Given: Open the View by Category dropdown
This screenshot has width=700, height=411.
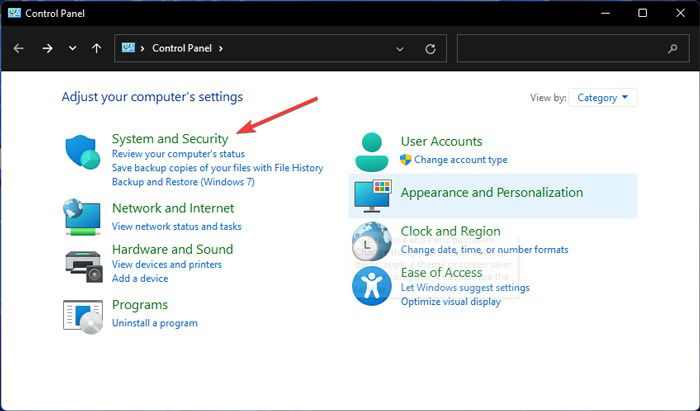Looking at the screenshot, I should [603, 98].
